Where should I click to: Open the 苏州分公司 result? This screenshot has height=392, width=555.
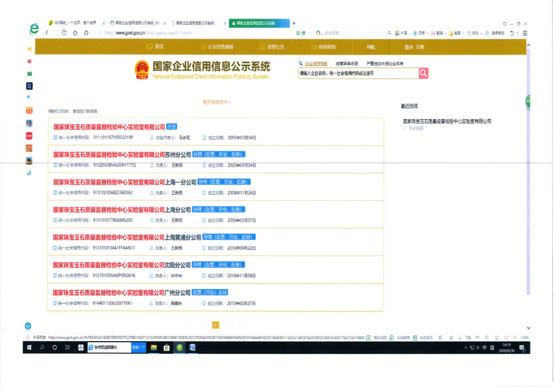click(122, 155)
